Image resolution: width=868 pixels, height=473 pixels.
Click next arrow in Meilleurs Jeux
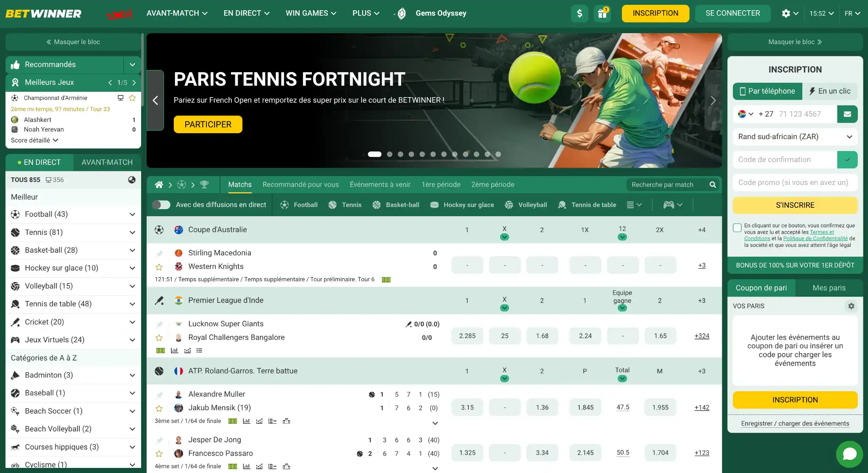click(x=134, y=83)
